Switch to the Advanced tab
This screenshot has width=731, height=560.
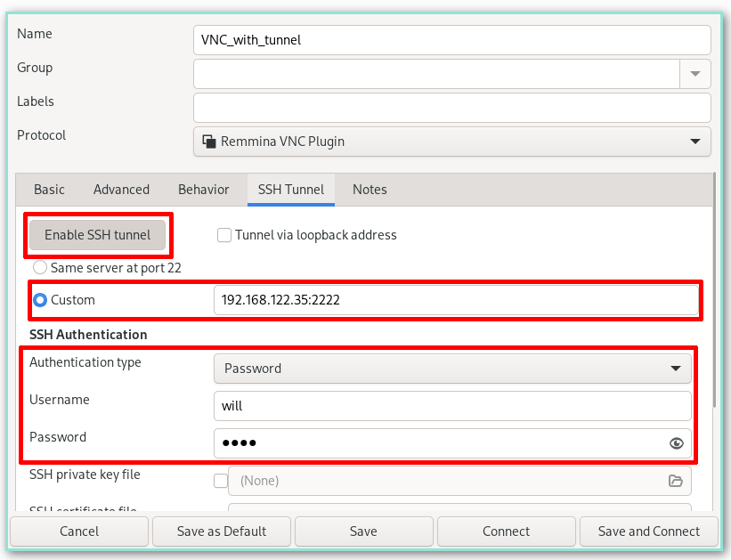pos(121,190)
